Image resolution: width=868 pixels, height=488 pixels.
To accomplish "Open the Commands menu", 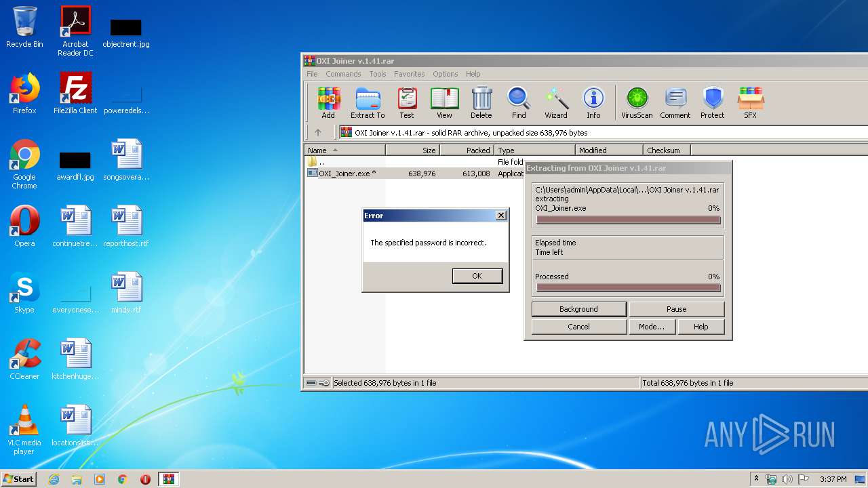I will pos(343,74).
